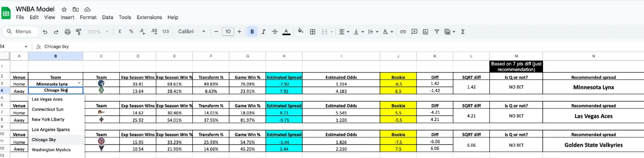This screenshot has width=644, height=158.
Task: Open the borders tool
Action: pos(312,31)
